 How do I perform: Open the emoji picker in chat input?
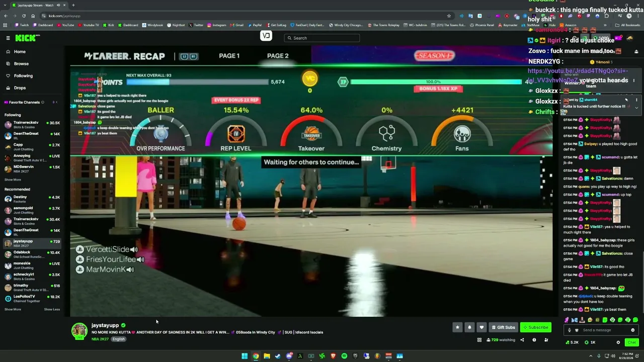(633, 330)
